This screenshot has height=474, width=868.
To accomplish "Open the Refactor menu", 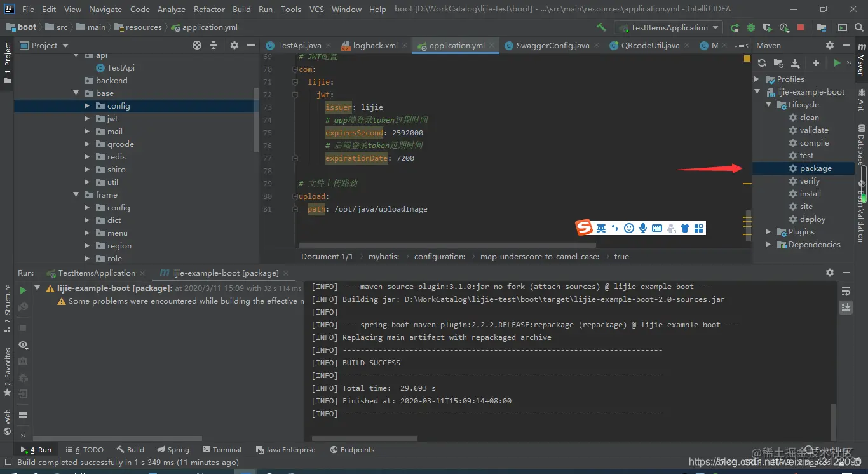I will click(209, 9).
